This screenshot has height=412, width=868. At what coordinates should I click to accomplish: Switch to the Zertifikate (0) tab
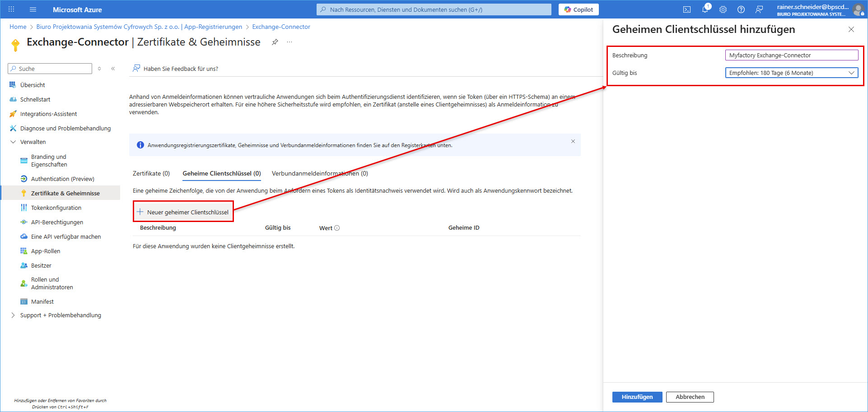pyautogui.click(x=151, y=173)
